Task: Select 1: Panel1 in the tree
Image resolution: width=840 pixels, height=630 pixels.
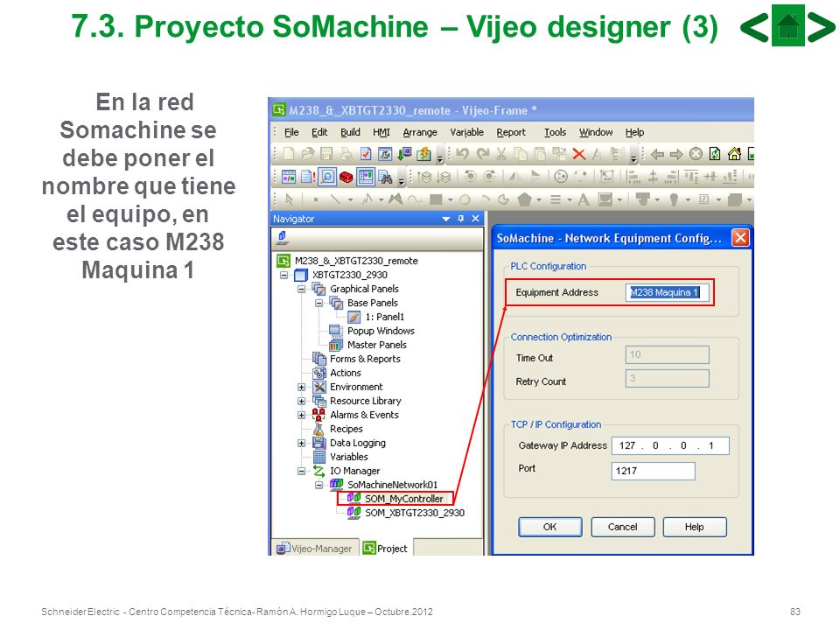Action: click(x=385, y=317)
